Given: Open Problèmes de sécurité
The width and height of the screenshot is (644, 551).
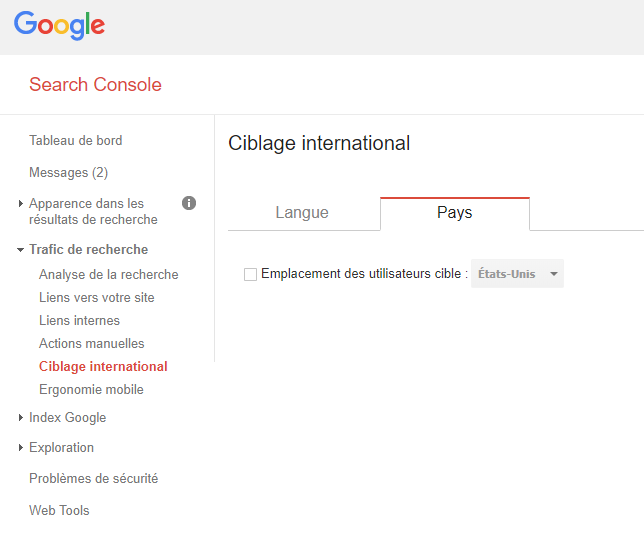Looking at the screenshot, I should [x=93, y=479].
